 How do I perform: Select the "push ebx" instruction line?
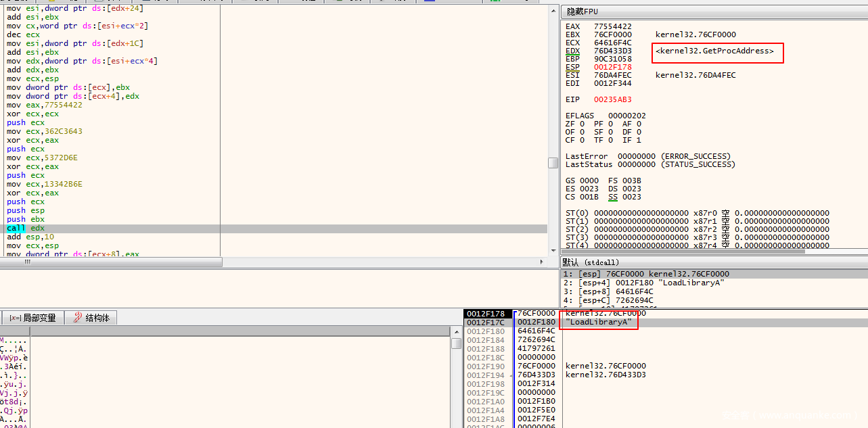pos(26,220)
